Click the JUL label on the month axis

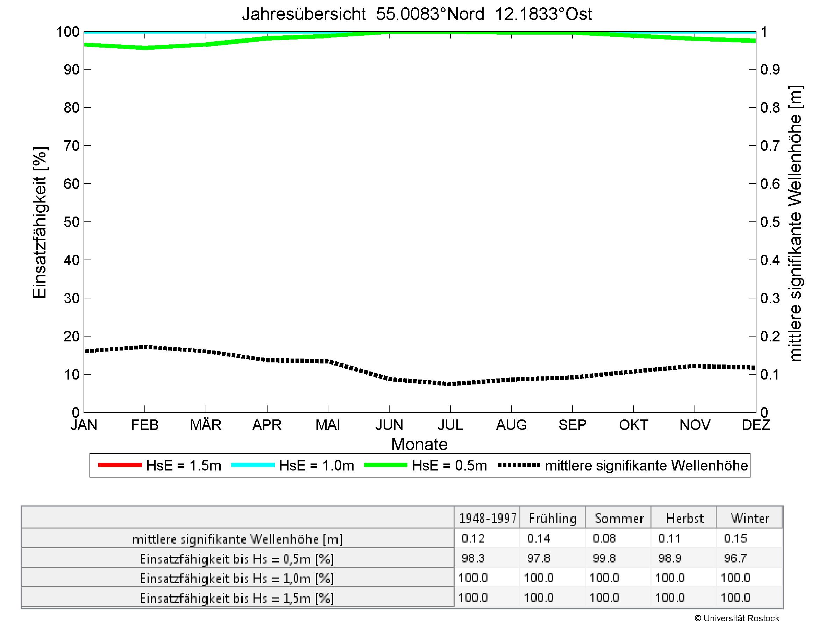(x=450, y=425)
